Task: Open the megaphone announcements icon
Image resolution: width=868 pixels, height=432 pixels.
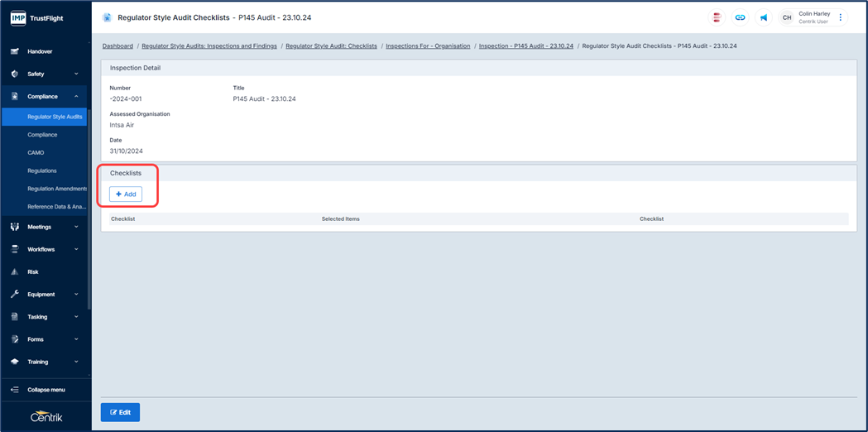Action: (x=764, y=17)
